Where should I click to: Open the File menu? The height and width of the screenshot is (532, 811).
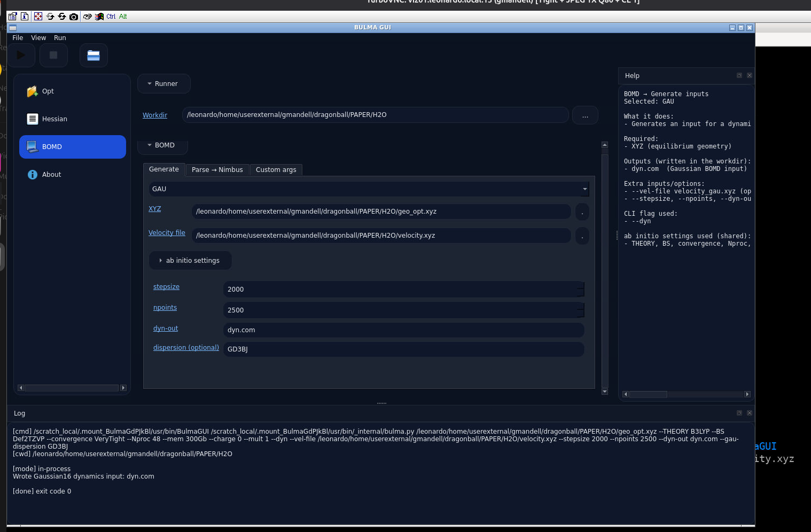click(x=18, y=38)
